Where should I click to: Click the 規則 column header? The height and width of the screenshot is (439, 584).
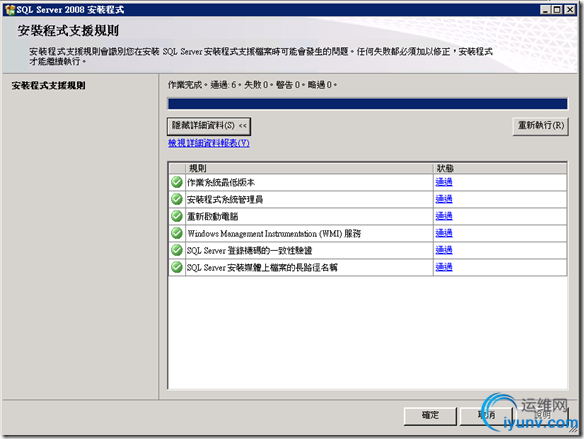pyautogui.click(x=309, y=168)
